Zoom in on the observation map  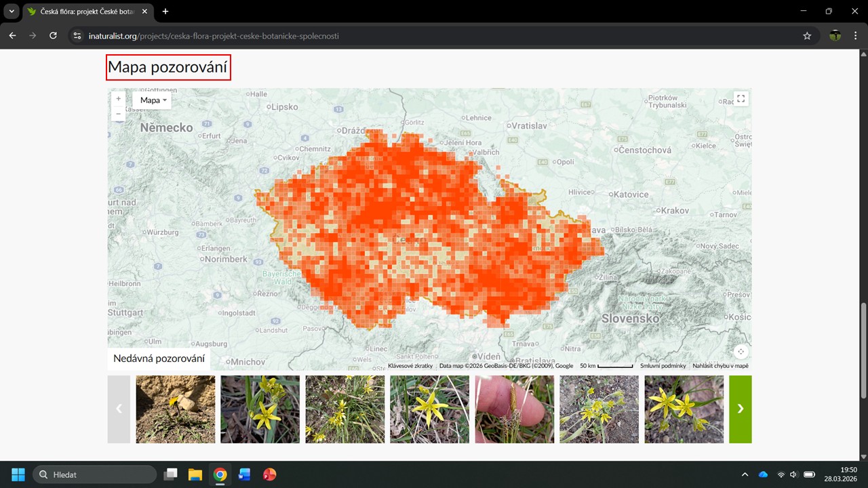point(119,99)
